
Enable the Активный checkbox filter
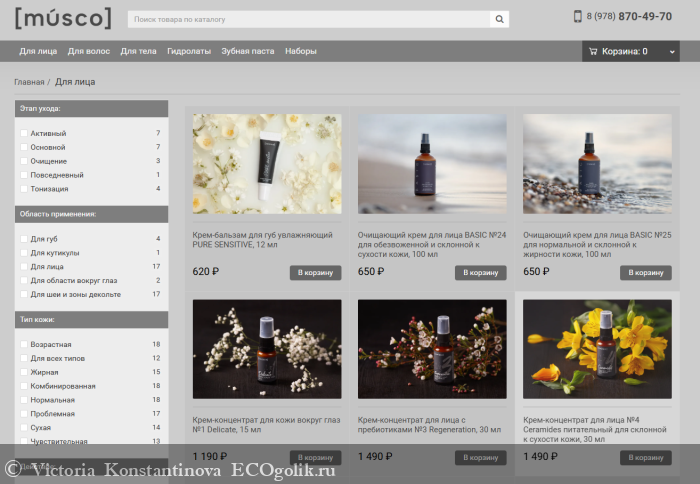click(24, 133)
